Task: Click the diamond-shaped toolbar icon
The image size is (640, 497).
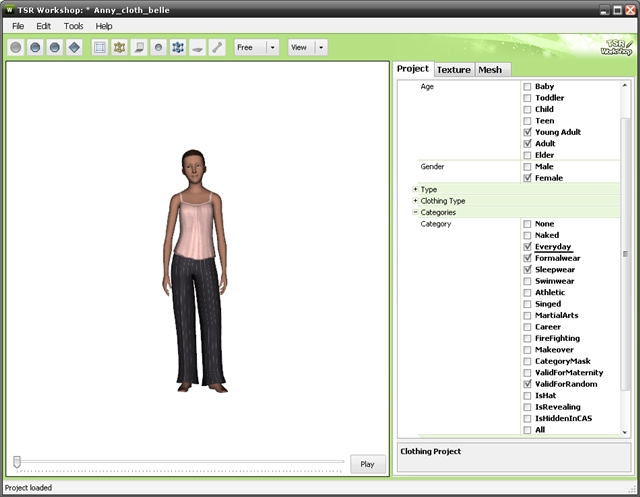Action: [74, 47]
